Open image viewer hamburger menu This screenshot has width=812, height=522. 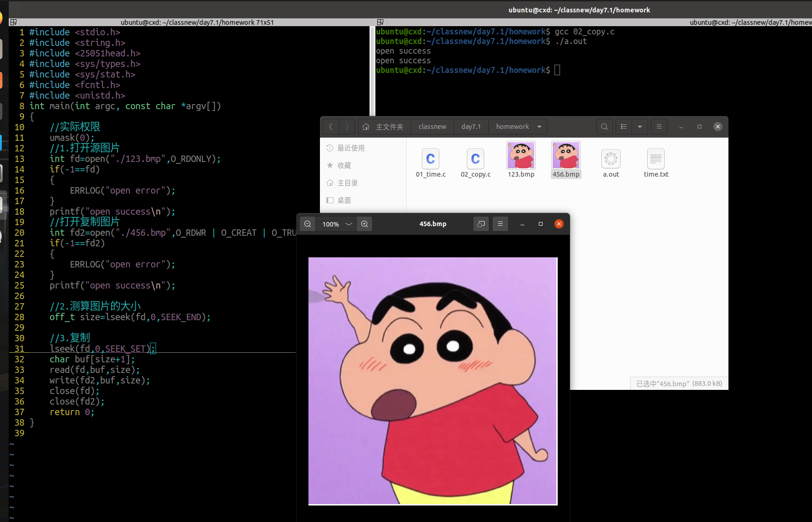pos(500,224)
